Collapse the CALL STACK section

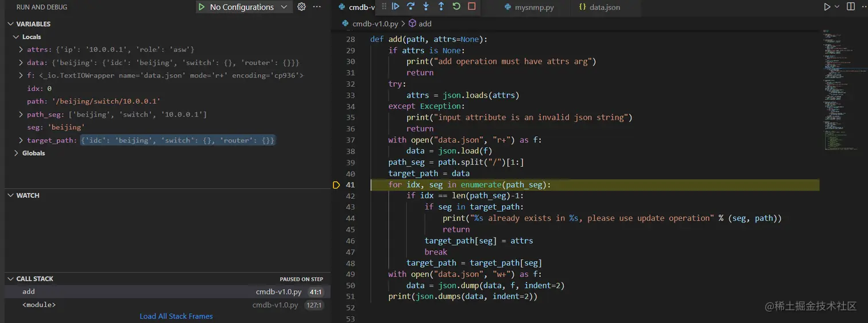pyautogui.click(x=11, y=279)
